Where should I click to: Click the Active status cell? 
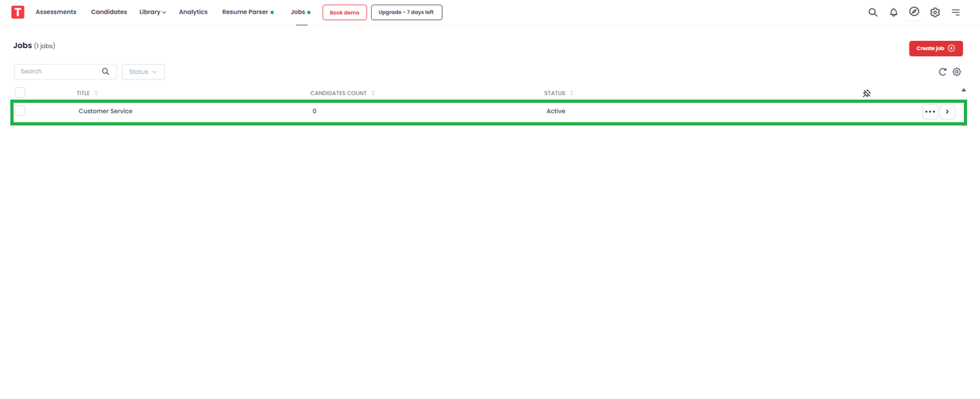(x=556, y=111)
